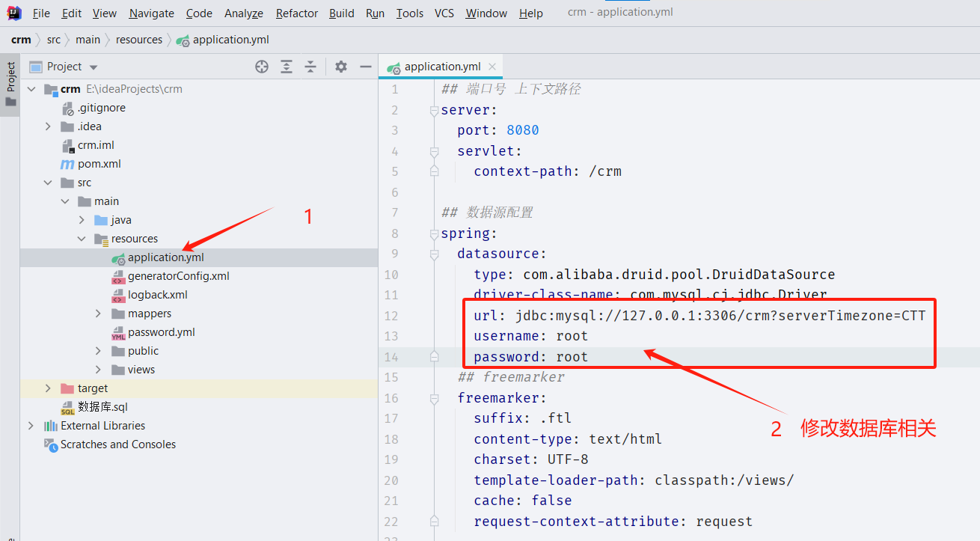Click the locate opened file target icon
Image resolution: width=980 pixels, height=541 pixels.
pos(262,67)
